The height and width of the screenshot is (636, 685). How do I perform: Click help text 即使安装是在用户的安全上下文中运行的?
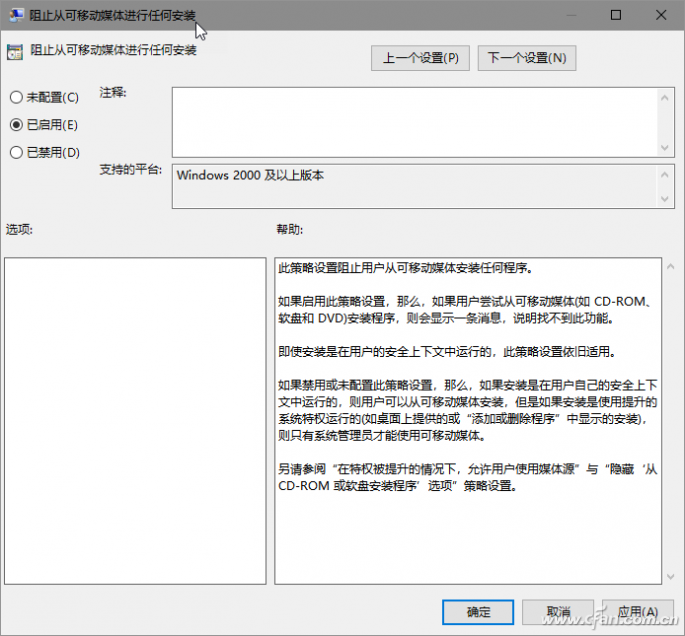[x=385, y=352]
